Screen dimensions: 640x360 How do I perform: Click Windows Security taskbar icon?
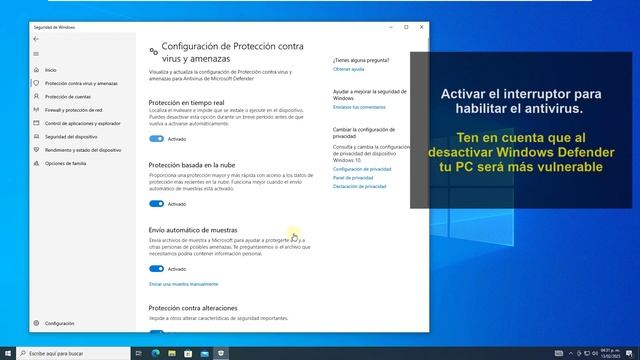tap(221, 353)
